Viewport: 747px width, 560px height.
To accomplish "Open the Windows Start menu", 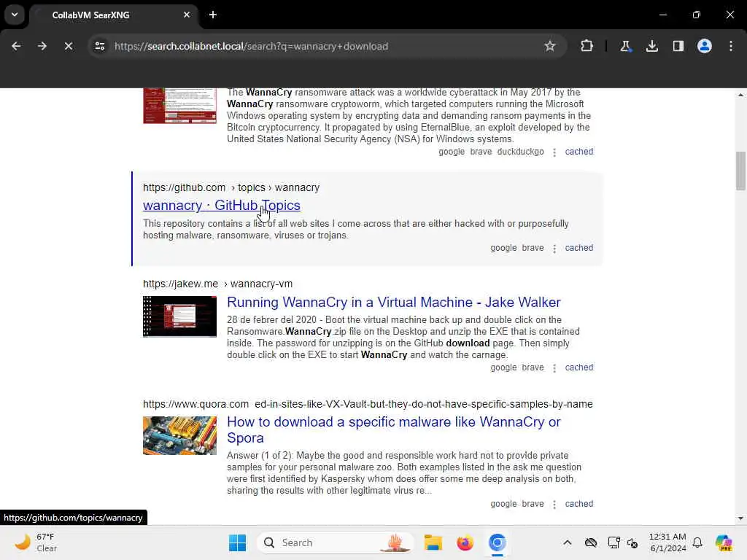I will tap(237, 542).
